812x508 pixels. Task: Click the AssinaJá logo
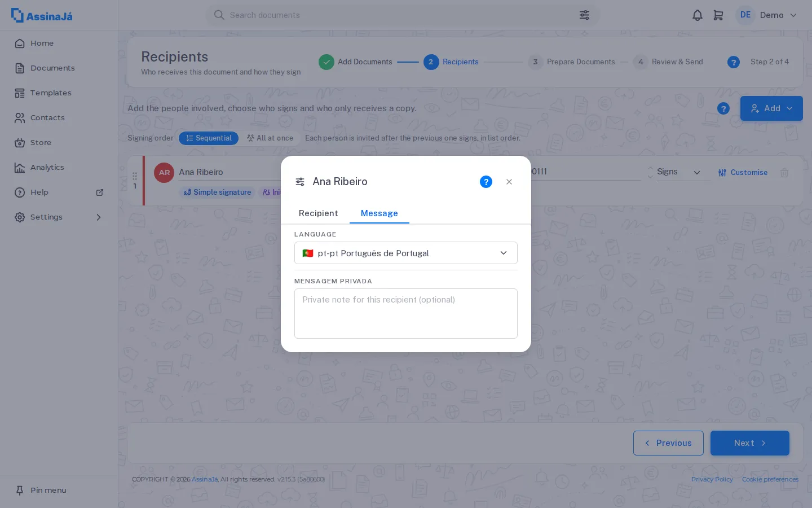click(42, 15)
